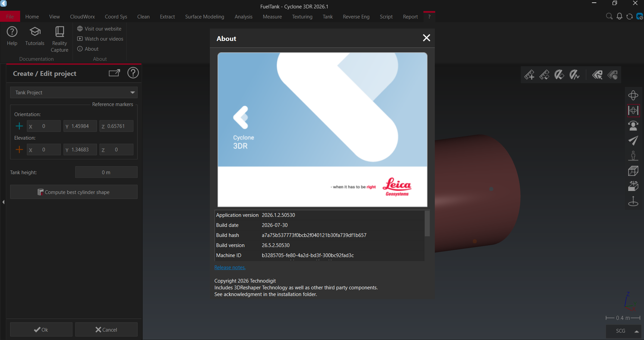Close the About dialog

[x=426, y=38]
